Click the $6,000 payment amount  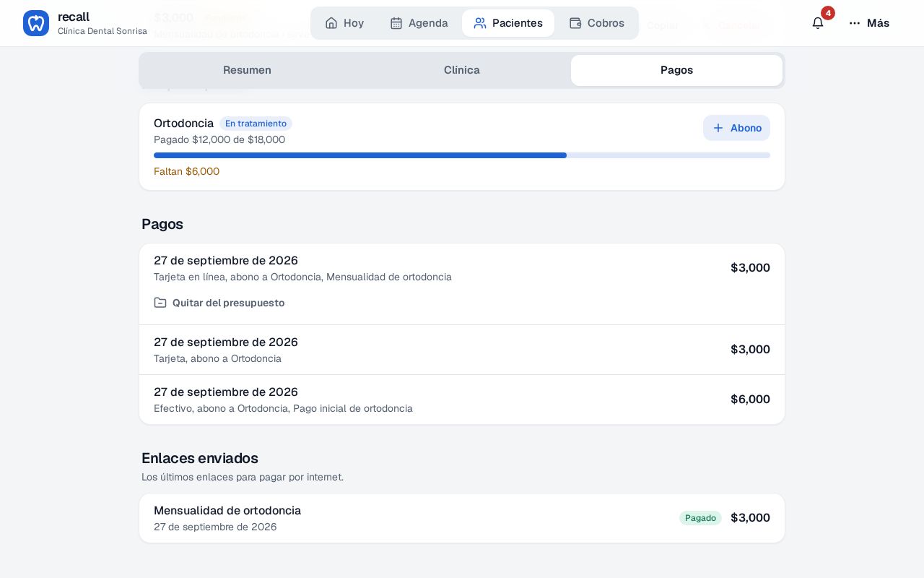(750, 400)
